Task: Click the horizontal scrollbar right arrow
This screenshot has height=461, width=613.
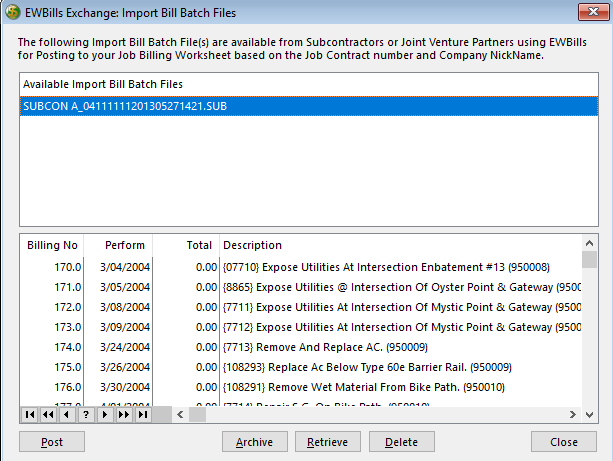Action: click(x=572, y=414)
